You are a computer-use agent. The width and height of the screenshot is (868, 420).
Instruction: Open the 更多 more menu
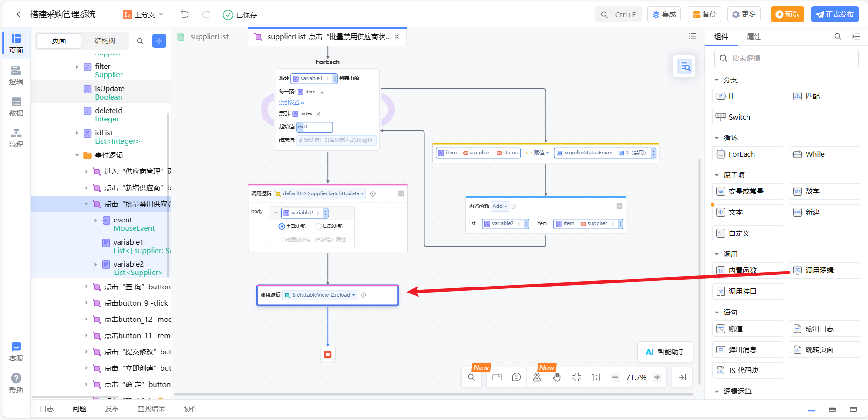(x=744, y=14)
